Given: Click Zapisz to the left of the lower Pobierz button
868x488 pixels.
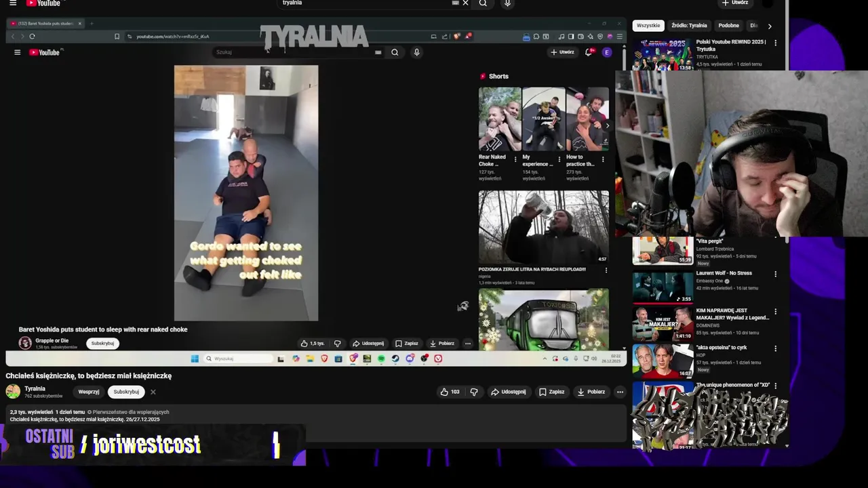Looking at the screenshot, I should 551,392.
